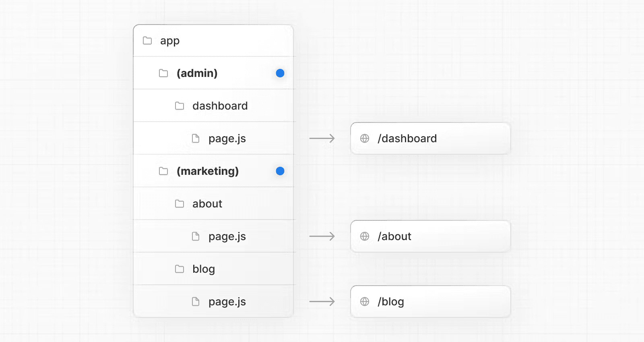Click the blog folder icon
Screen dimensions: 644x342
[180, 269]
